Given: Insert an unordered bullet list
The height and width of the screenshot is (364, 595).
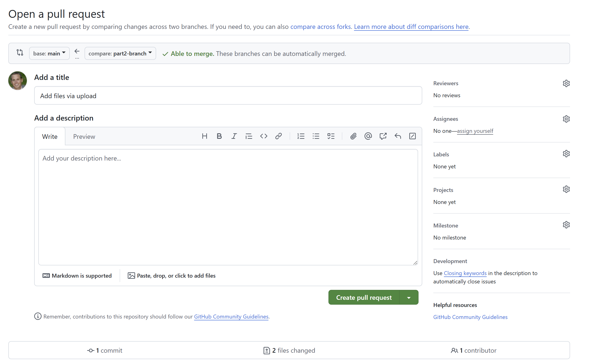Looking at the screenshot, I should [316, 136].
